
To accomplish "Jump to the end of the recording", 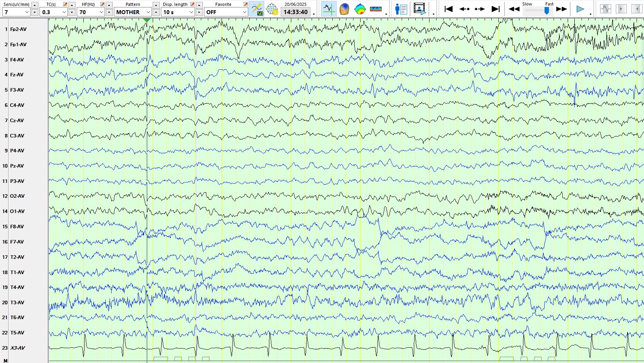I will click(496, 9).
